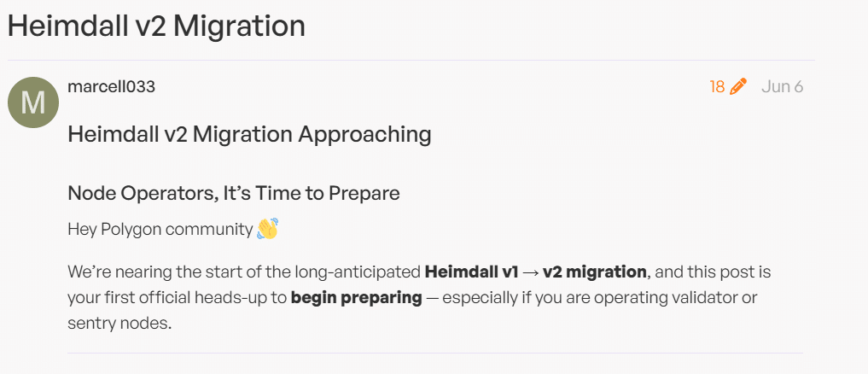Click the word 'long-anticipated' in the paragraph
Image resolution: width=868 pixels, height=374 pixels.
tap(358, 272)
